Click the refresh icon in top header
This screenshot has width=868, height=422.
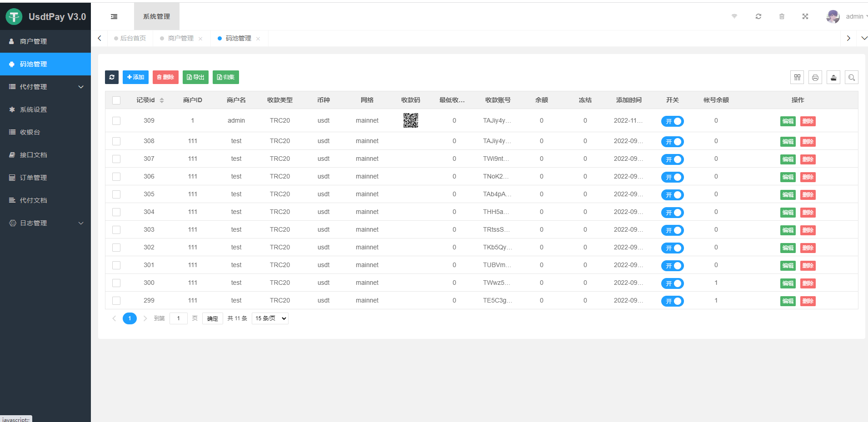point(758,16)
